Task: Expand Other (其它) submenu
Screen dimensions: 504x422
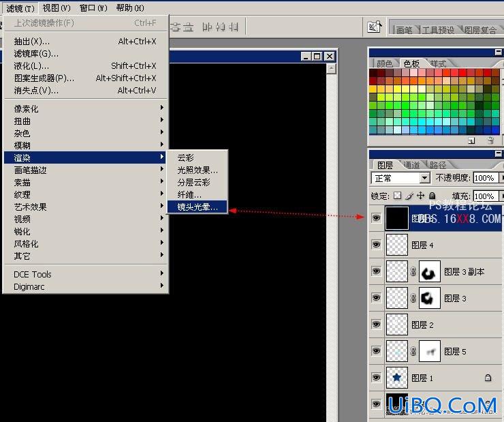Action: pos(86,256)
